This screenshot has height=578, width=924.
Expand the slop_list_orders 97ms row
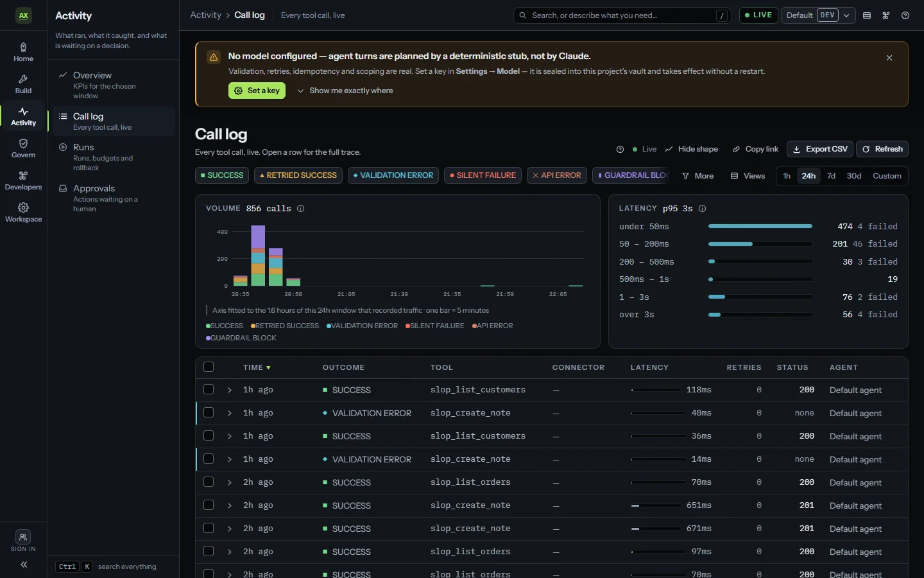[229, 552]
